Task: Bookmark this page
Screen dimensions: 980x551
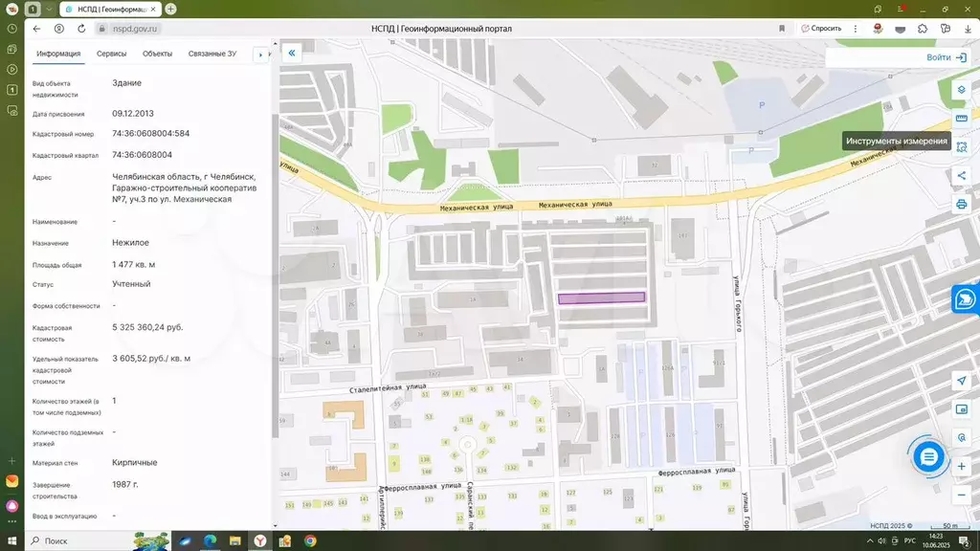Action: (781, 29)
